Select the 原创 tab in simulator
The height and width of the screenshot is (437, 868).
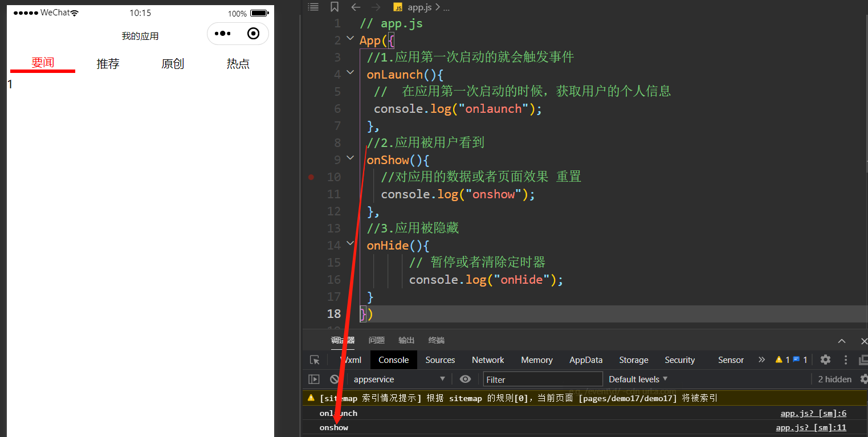pos(173,64)
